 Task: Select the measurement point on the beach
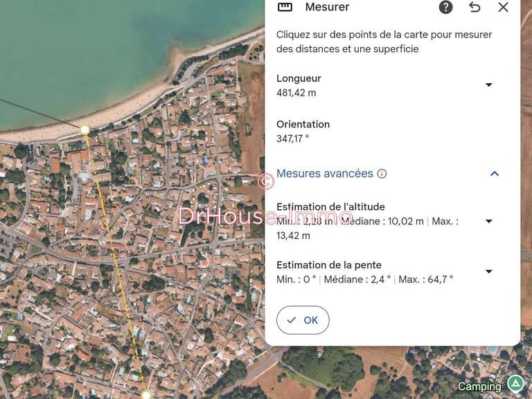point(85,130)
